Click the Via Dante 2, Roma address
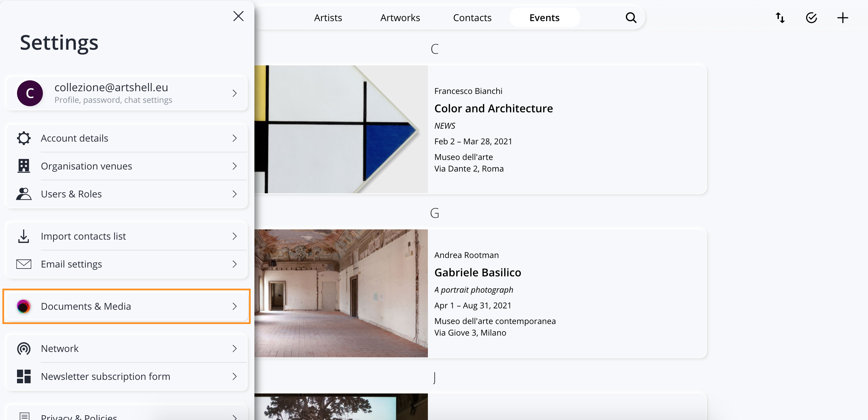The image size is (868, 420). coord(469,169)
